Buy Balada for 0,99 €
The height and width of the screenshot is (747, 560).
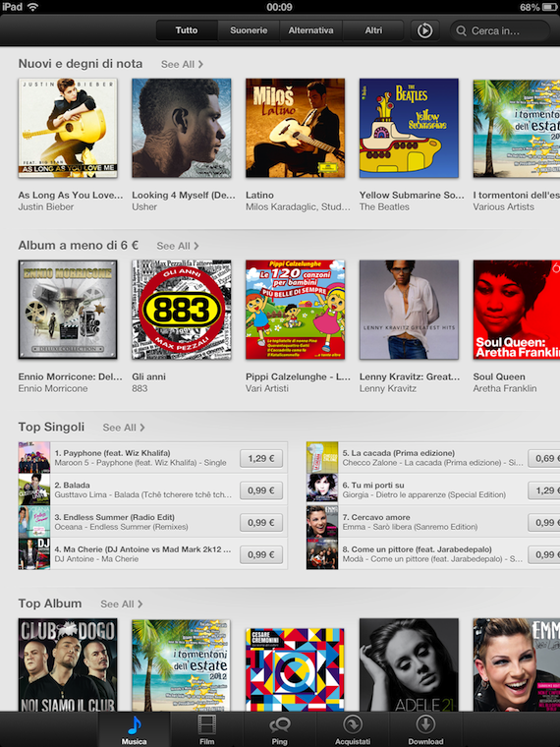261,490
